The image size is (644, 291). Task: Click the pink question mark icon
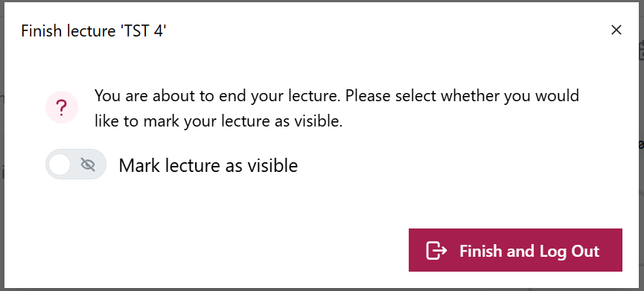tap(62, 107)
